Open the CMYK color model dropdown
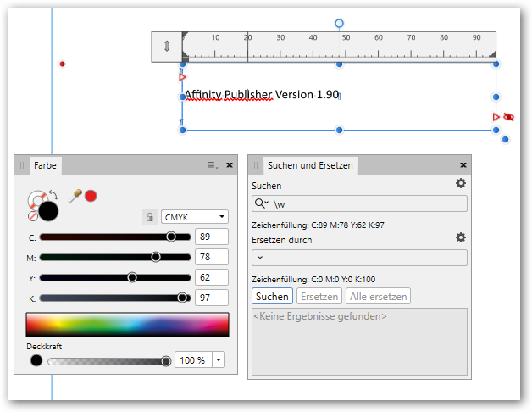The width and height of the screenshot is (532, 412). pos(195,217)
